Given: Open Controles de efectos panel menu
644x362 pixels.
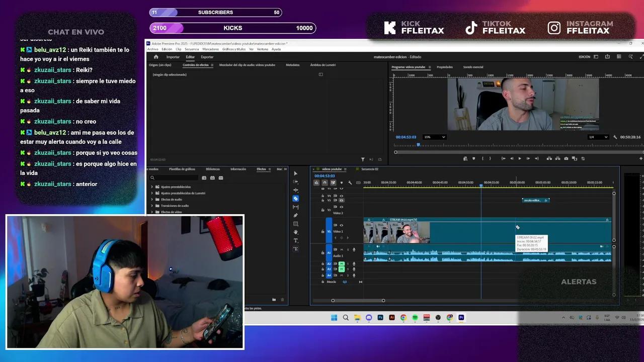Looking at the screenshot, I should pos(212,65).
